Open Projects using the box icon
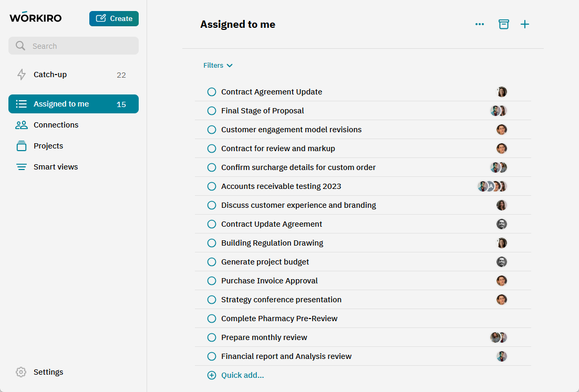Screen dimensions: 579x392 click(21, 145)
